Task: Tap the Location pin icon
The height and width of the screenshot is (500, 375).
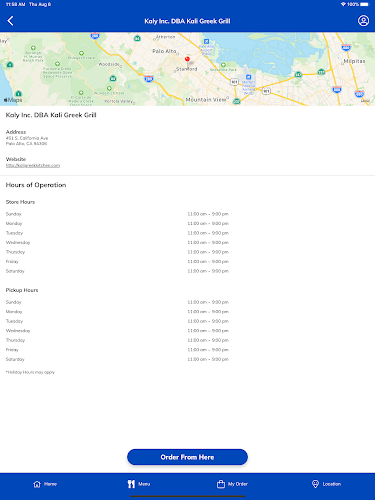Action: [x=315, y=484]
